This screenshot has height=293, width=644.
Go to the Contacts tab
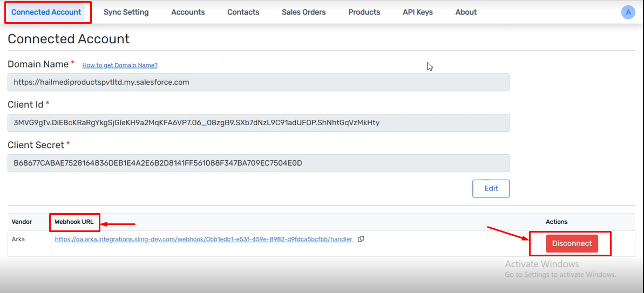(x=243, y=12)
